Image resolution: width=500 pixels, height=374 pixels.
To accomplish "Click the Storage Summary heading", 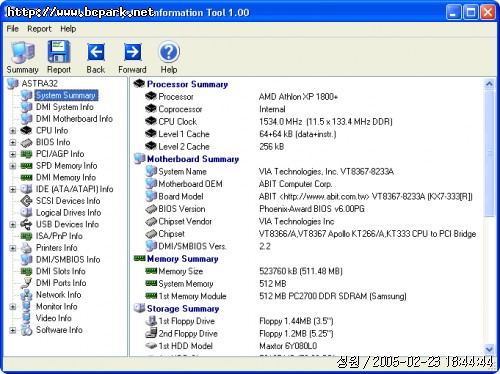I will 183,309.
